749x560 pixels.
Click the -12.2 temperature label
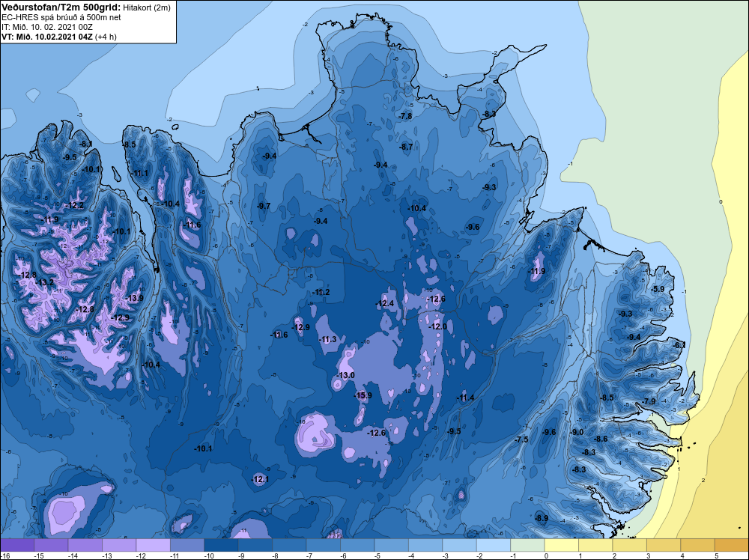75,206
